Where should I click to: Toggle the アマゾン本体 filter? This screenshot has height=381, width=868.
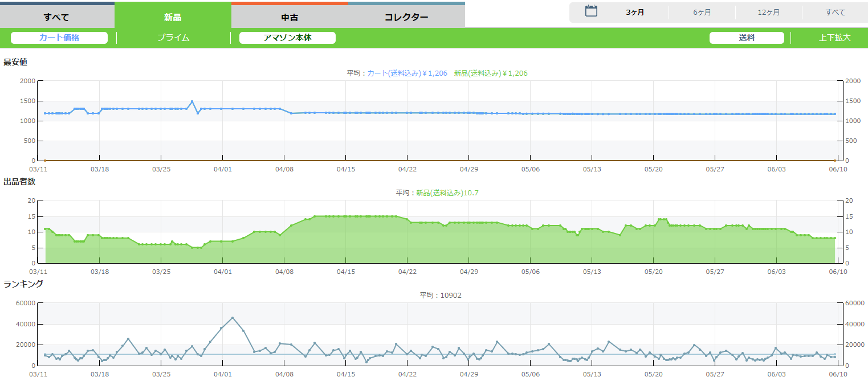[x=287, y=38]
